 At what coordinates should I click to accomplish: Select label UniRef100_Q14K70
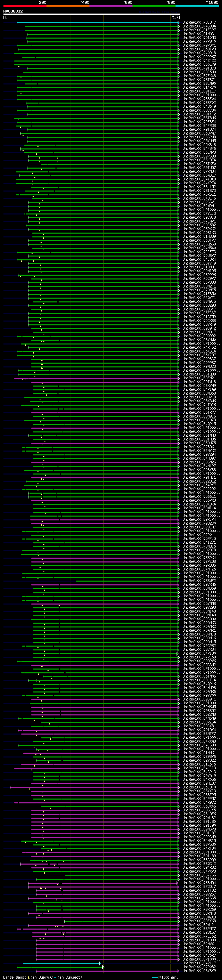(x=199, y=88)
